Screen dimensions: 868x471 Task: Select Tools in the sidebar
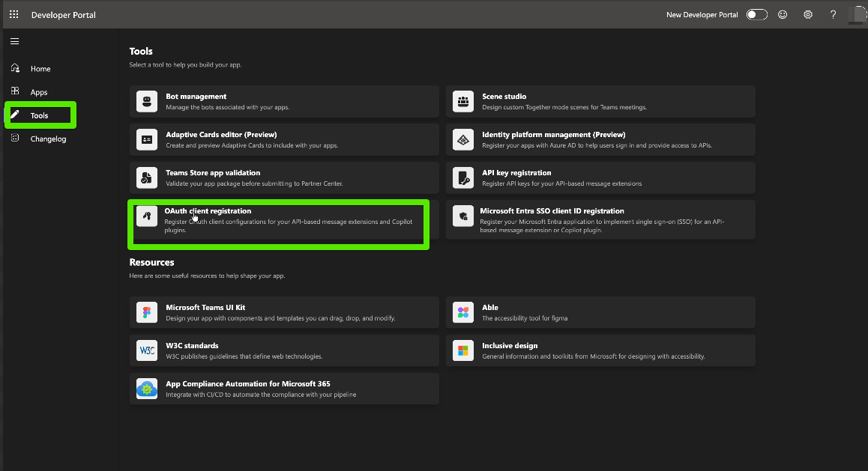(39, 115)
